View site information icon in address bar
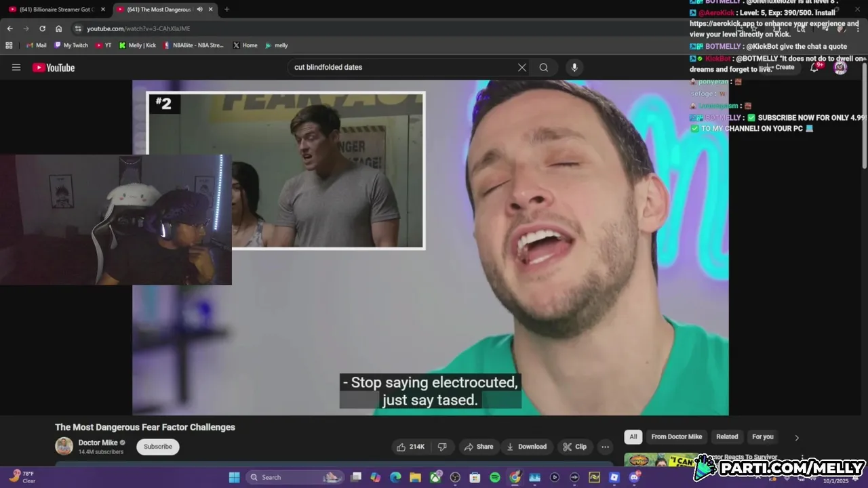This screenshot has width=868, height=488. coord(78,28)
